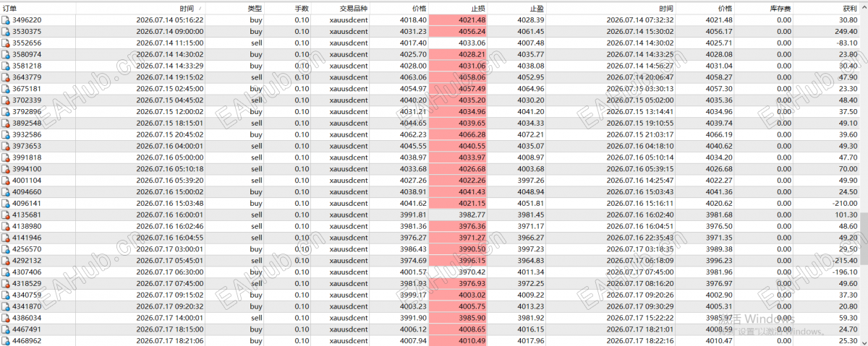Screen dimensions: 868x346
Task: Select the sell order icon beside 4141946
Action: 7,237
